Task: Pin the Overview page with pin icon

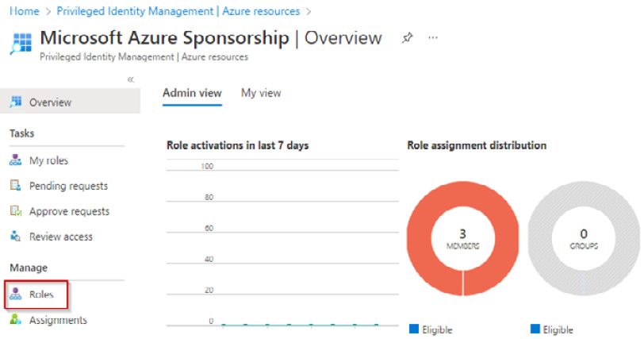Action: (x=407, y=38)
